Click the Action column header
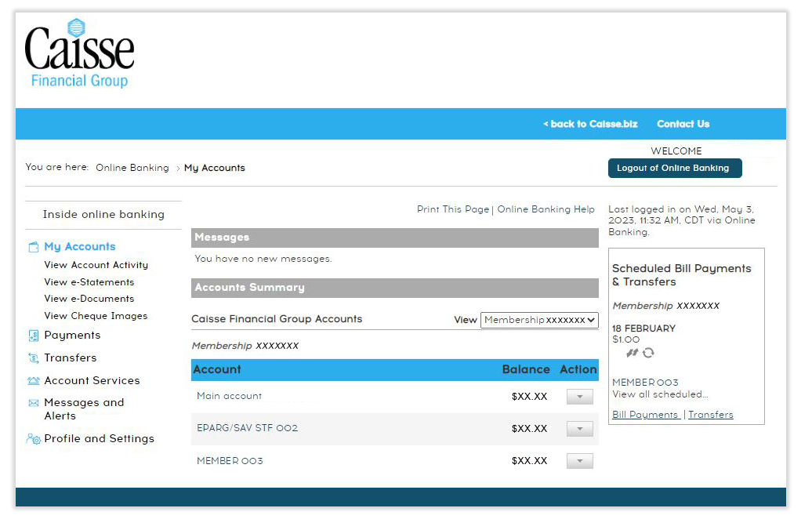The width and height of the screenshot is (812, 519). 578,370
